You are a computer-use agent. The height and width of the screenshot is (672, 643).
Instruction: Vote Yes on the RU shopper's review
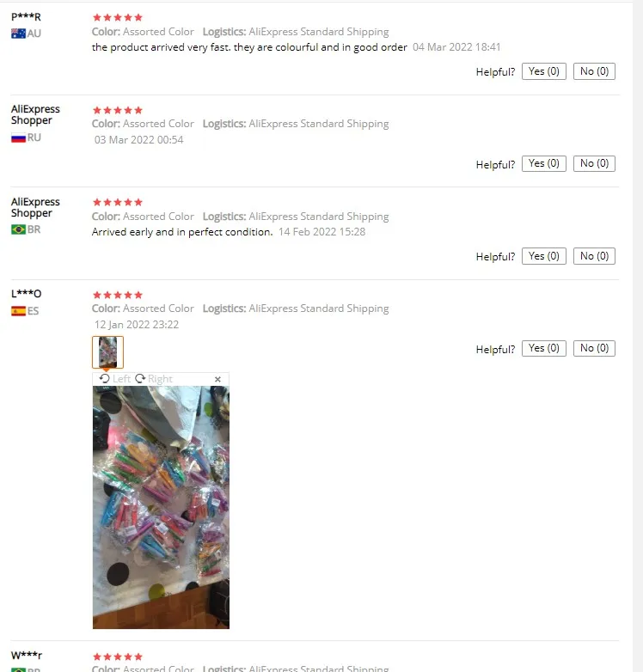click(543, 164)
